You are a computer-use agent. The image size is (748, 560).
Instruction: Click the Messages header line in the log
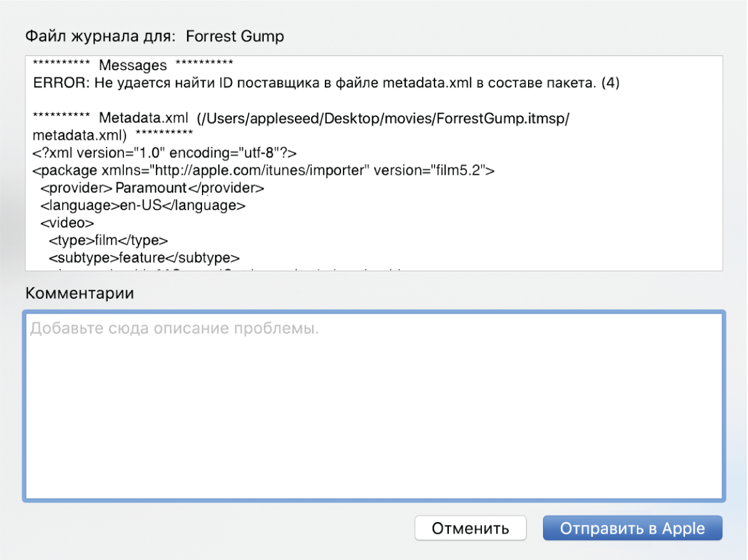[132, 65]
